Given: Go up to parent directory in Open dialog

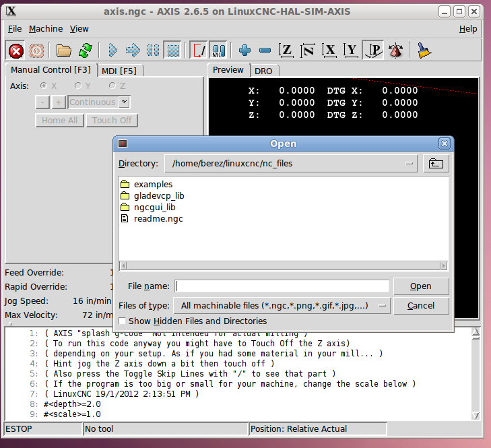Looking at the screenshot, I should tap(436, 163).
